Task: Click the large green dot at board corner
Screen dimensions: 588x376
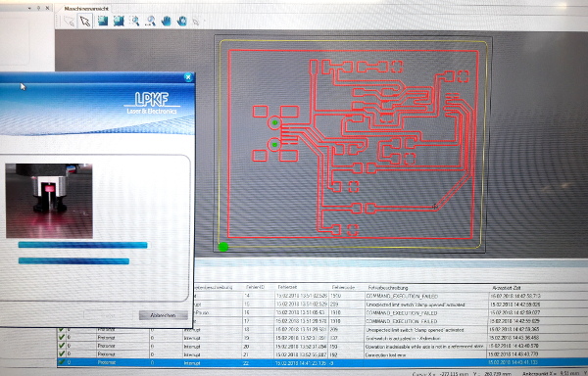Action: (x=223, y=247)
